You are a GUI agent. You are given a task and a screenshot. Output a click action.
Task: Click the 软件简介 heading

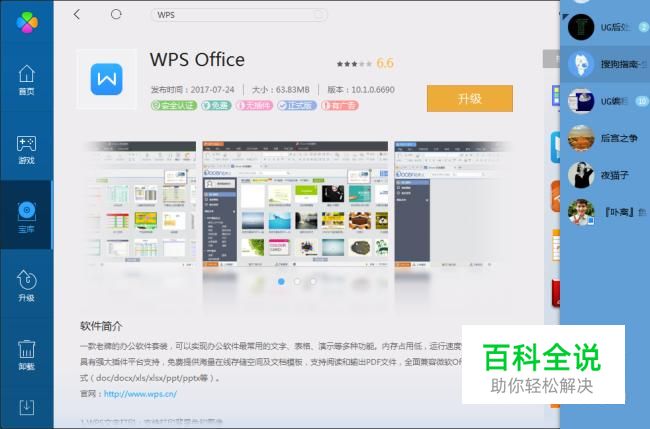[101, 326]
